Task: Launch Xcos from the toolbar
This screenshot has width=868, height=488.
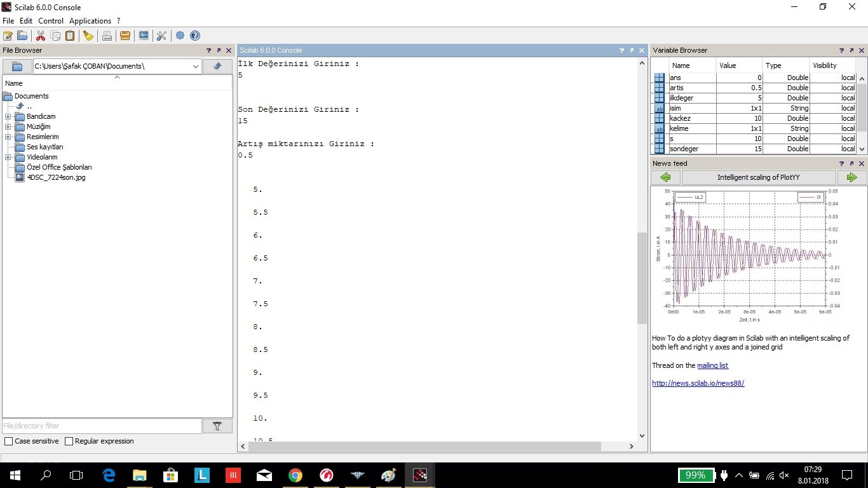Action: click(144, 36)
